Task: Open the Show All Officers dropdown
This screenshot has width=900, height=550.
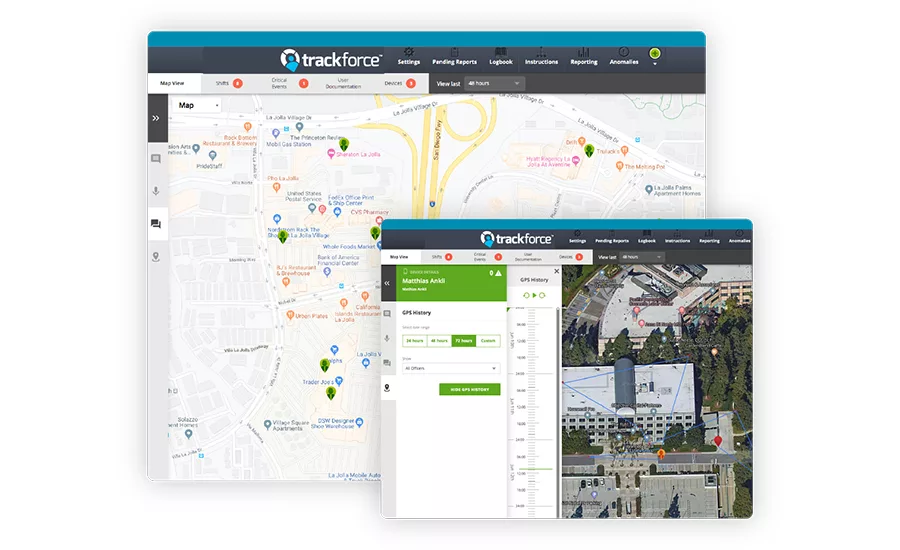Action: coord(451,368)
